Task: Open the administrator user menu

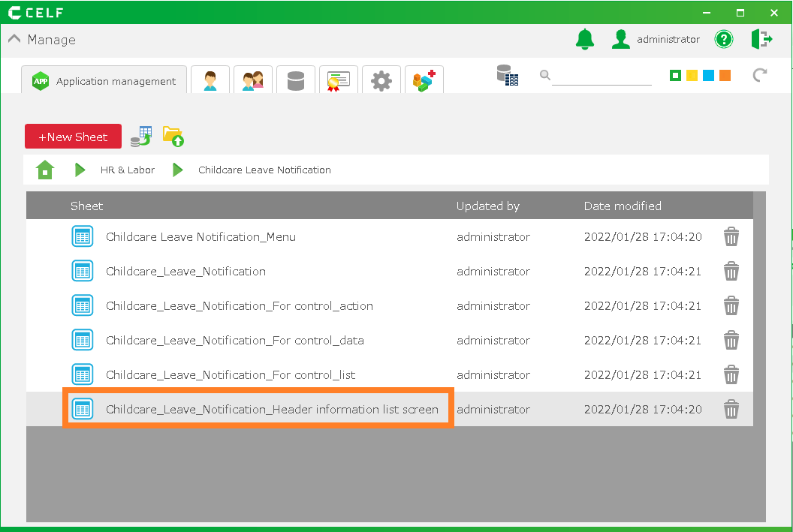Action: coord(656,40)
